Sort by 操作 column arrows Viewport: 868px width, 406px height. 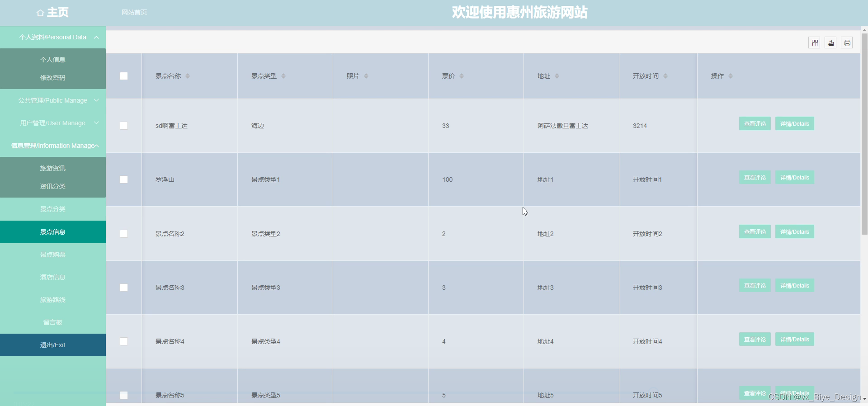pyautogui.click(x=731, y=76)
